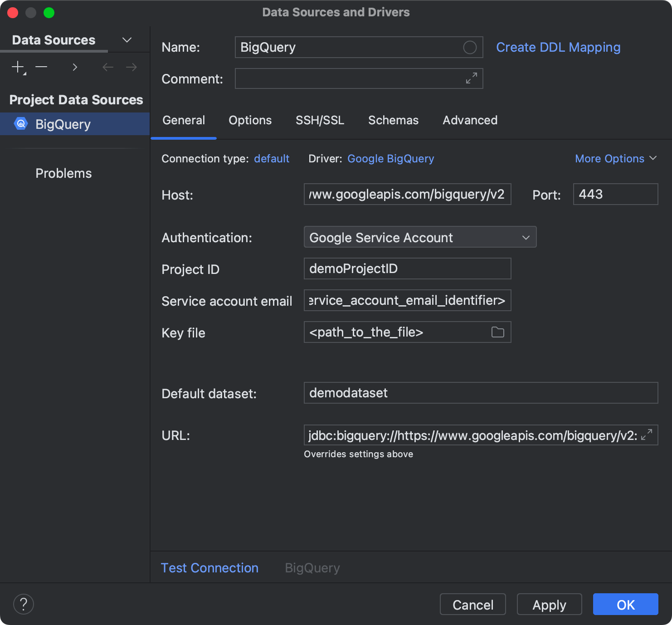Expand the Comment field editor icon

pos(472,78)
